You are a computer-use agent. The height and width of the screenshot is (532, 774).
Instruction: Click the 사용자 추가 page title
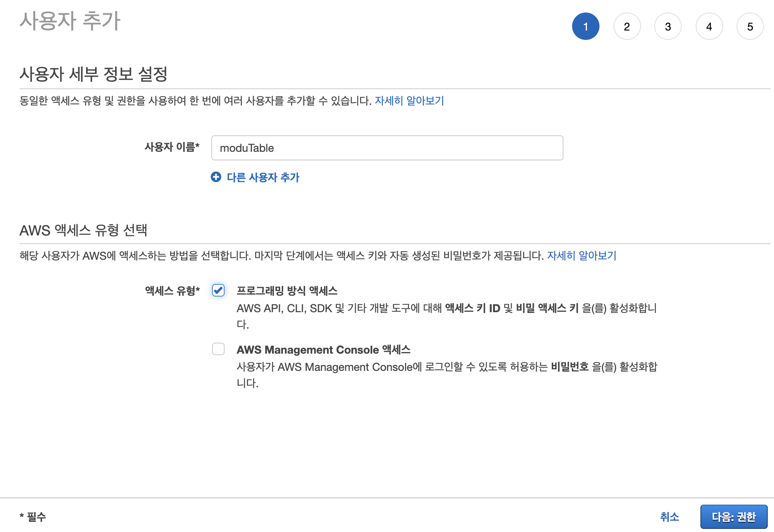[x=70, y=21]
